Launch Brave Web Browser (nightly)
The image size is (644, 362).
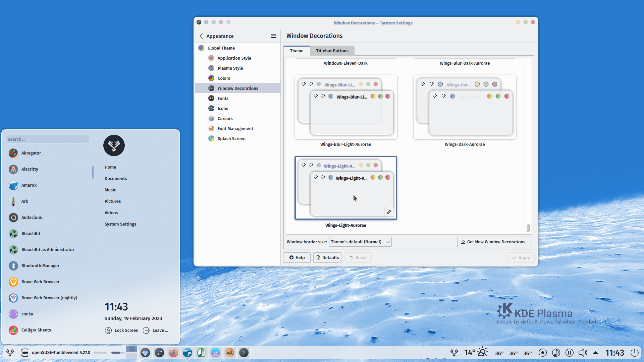pos(48,298)
